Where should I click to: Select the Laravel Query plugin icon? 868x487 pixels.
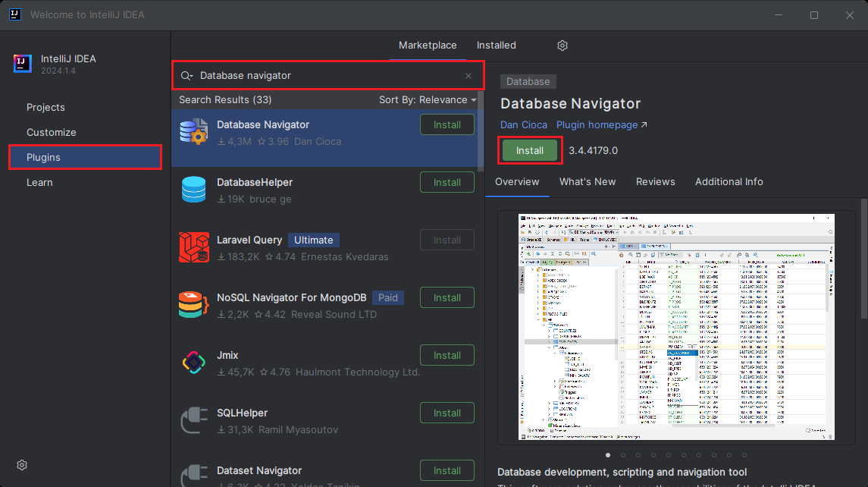[193, 247]
